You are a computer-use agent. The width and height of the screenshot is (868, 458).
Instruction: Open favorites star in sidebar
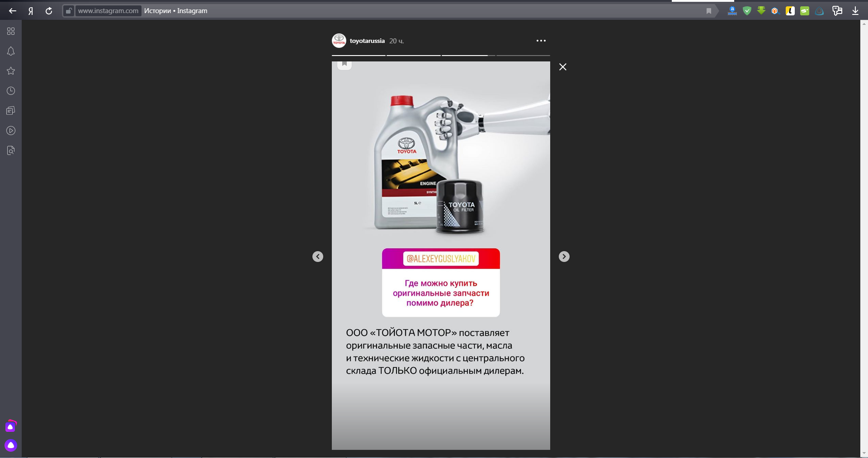[11, 71]
